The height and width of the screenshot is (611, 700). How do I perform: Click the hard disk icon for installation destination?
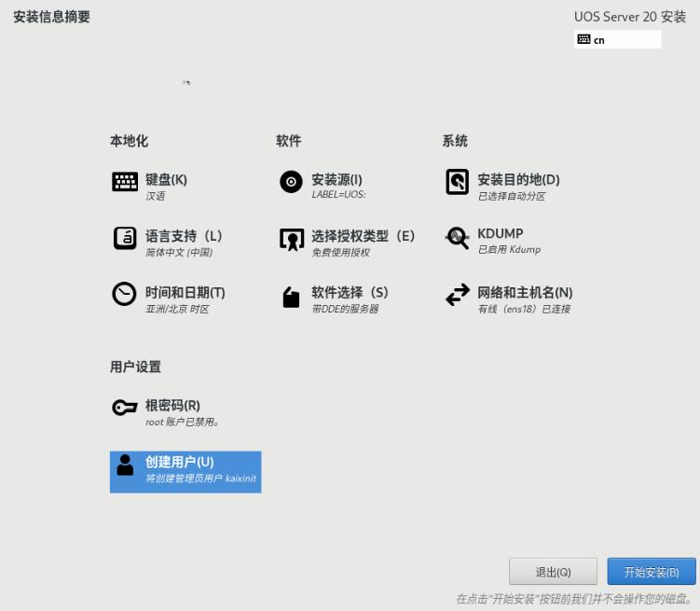coord(458,182)
